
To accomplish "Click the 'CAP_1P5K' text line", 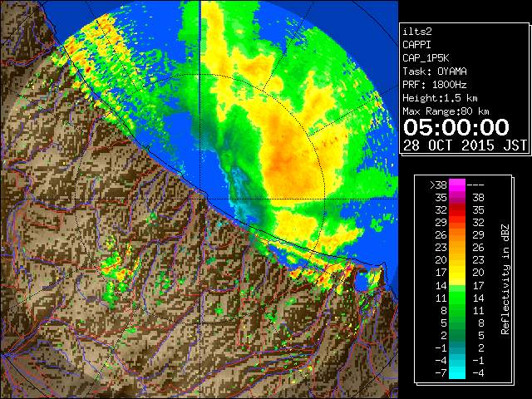I will 426,58.
